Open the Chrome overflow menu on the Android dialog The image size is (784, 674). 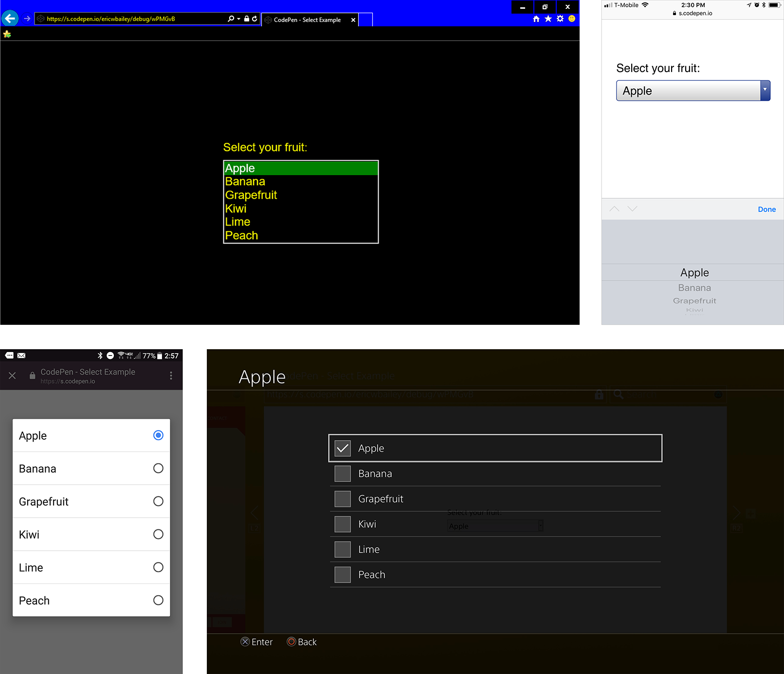171,375
